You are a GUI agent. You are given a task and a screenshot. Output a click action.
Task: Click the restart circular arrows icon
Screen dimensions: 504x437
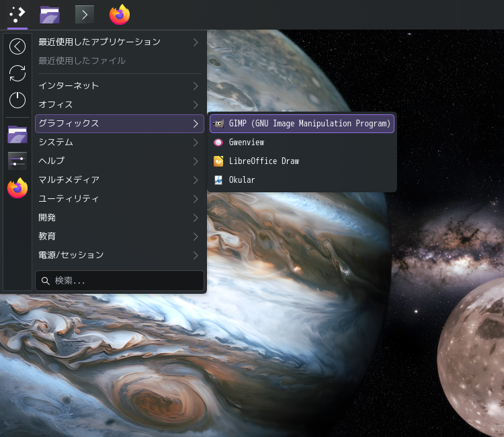[x=17, y=73]
